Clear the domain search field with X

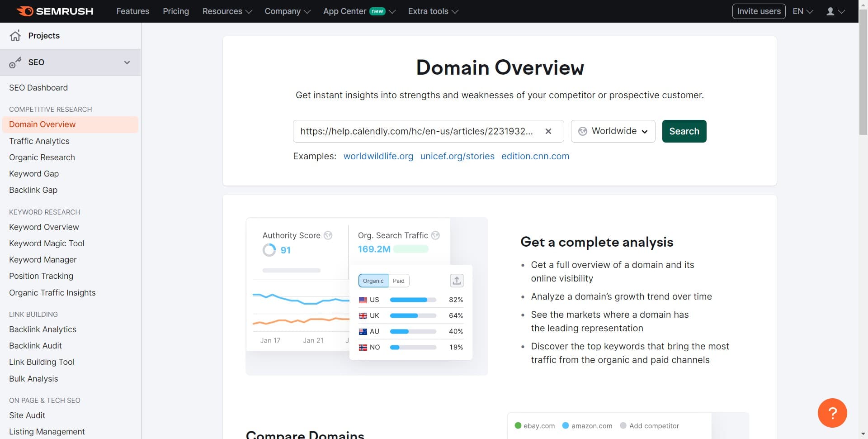coord(548,131)
